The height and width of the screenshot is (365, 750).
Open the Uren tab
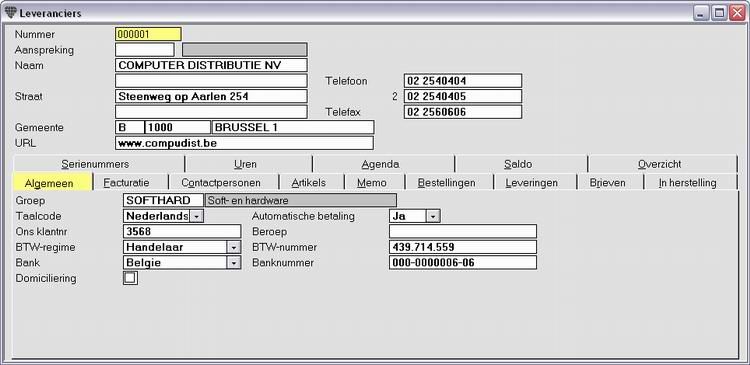point(249,164)
